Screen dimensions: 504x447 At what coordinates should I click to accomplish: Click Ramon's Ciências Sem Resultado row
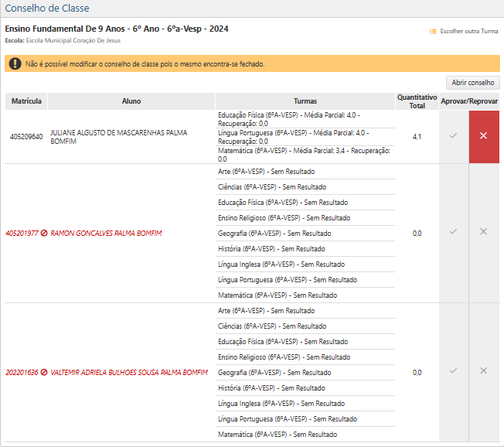coord(305,187)
